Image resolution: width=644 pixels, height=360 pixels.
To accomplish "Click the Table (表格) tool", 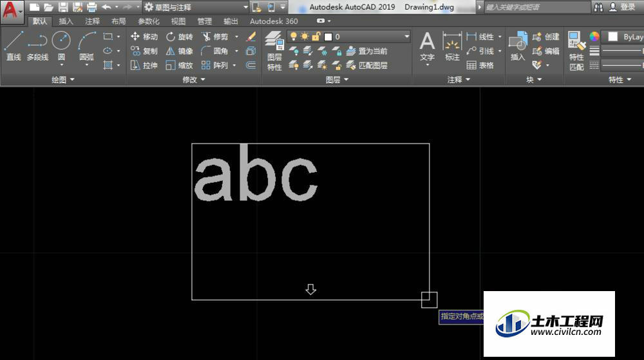I will (480, 65).
